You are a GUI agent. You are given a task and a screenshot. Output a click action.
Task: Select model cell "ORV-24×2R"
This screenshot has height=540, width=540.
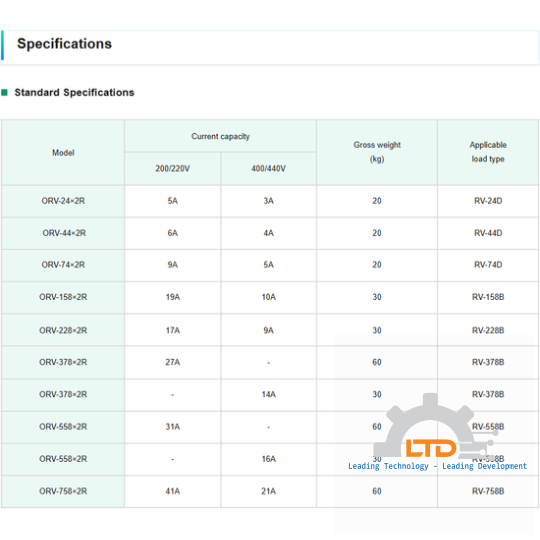pos(63,201)
